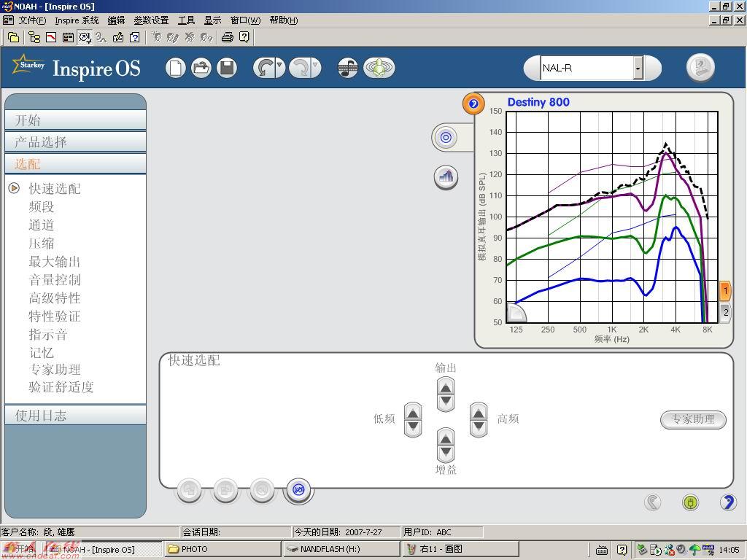Decrease 增益 with the down arrow
Screen dimensions: 747x560
tap(446, 454)
